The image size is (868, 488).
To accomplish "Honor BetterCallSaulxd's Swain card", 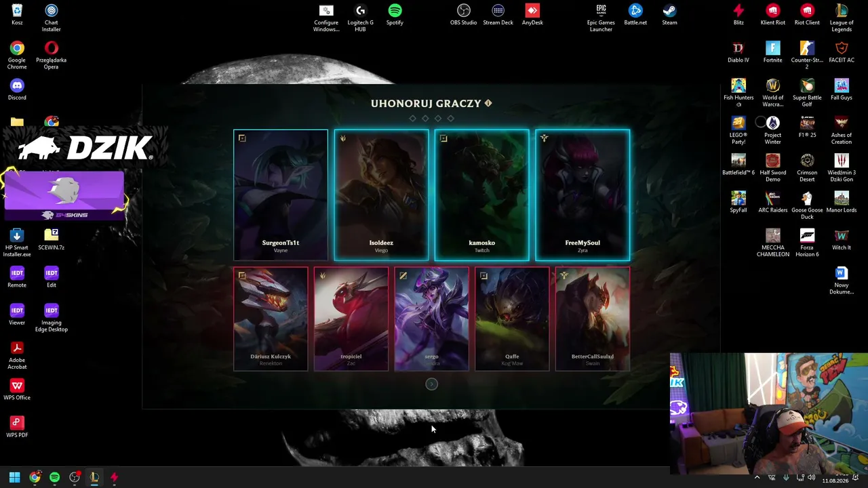I will click(x=593, y=319).
